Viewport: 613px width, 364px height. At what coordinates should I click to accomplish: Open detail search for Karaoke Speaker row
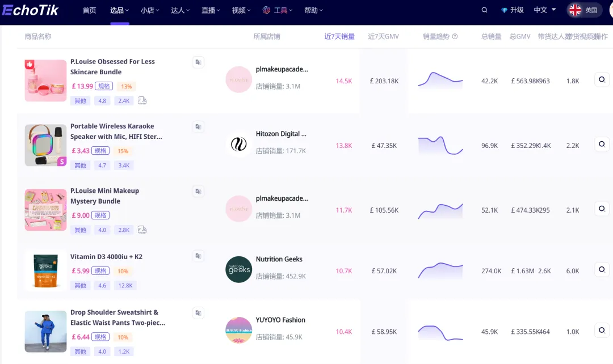[602, 144]
